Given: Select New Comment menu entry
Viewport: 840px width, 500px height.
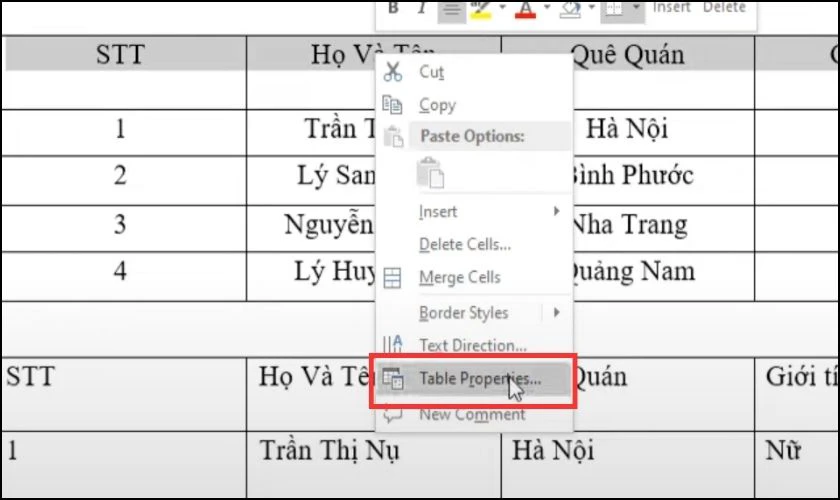Looking at the screenshot, I should (474, 414).
